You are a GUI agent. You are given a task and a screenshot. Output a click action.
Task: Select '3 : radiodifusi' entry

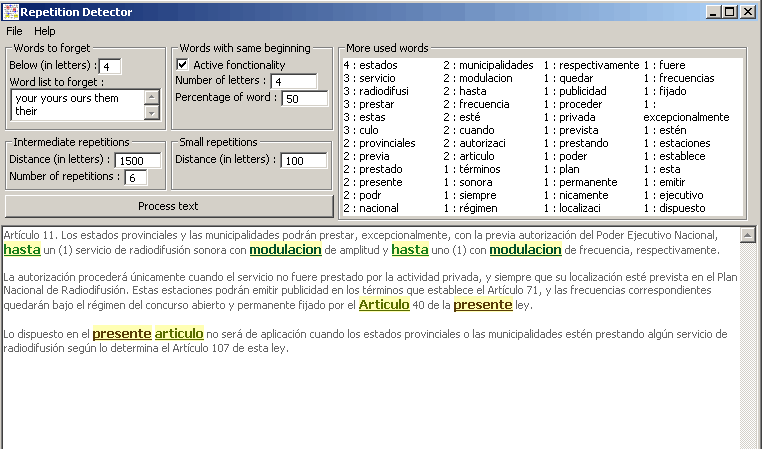(x=376, y=91)
